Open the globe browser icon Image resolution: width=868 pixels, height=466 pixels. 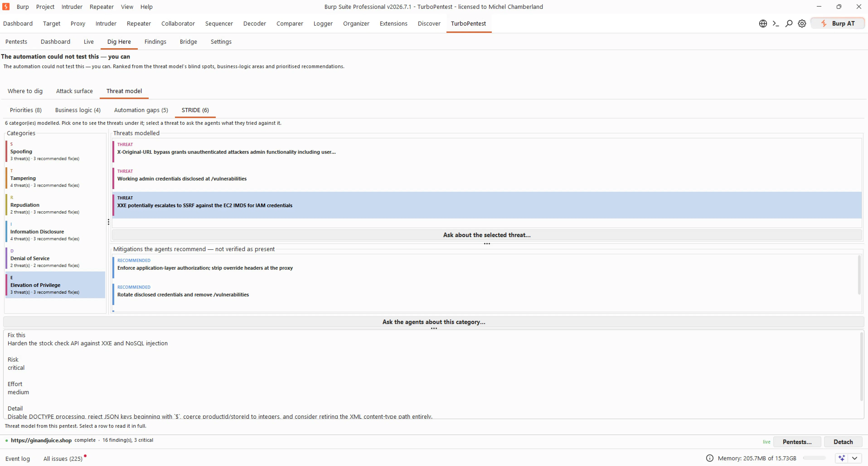[x=763, y=24]
